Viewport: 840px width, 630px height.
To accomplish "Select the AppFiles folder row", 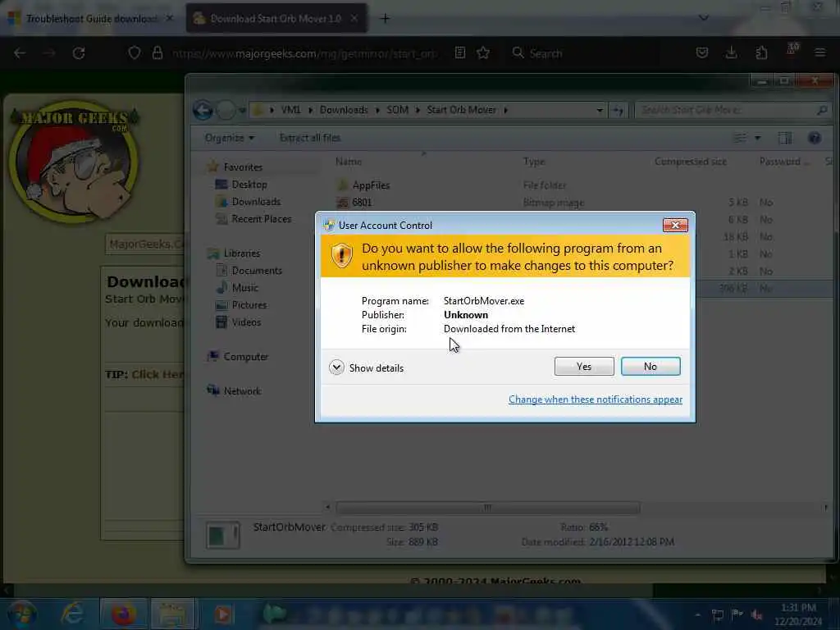I will coord(578,185).
